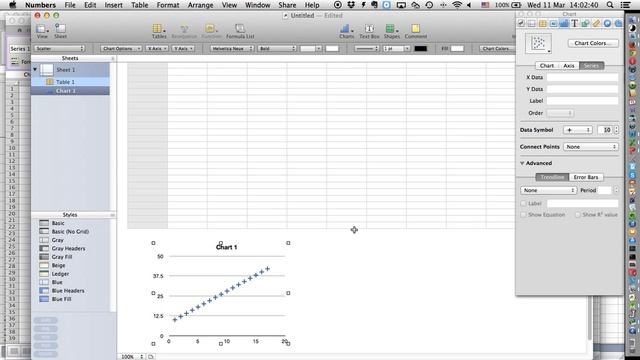The image size is (640, 360).
Task: Open the Insert menu
Action: (x=113, y=5)
